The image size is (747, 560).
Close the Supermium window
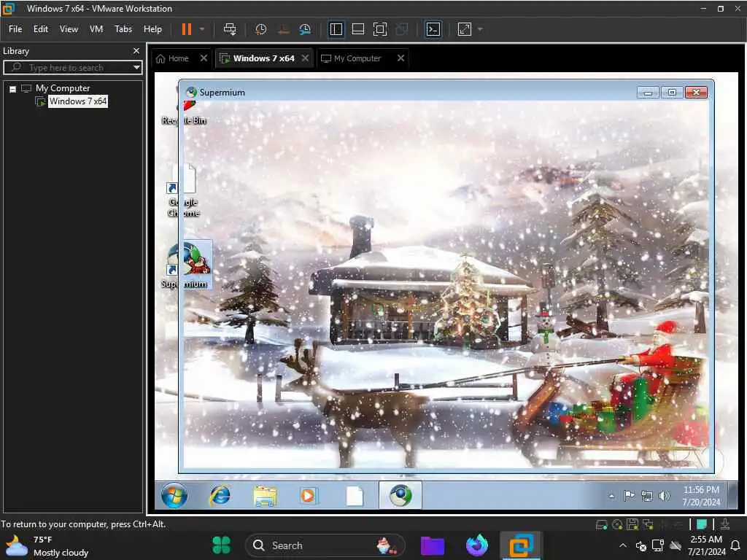(696, 93)
